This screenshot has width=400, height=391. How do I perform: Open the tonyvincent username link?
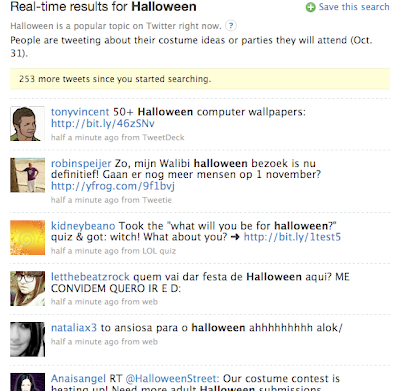click(80, 112)
